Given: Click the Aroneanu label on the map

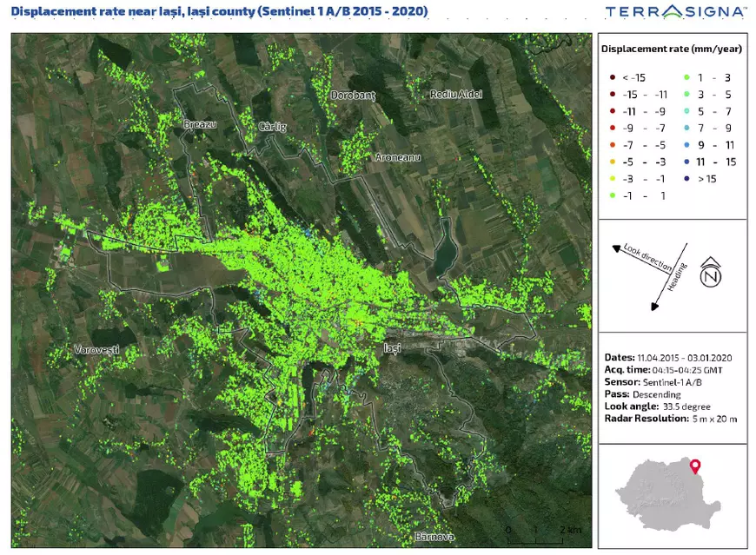Looking at the screenshot, I should tap(397, 157).
